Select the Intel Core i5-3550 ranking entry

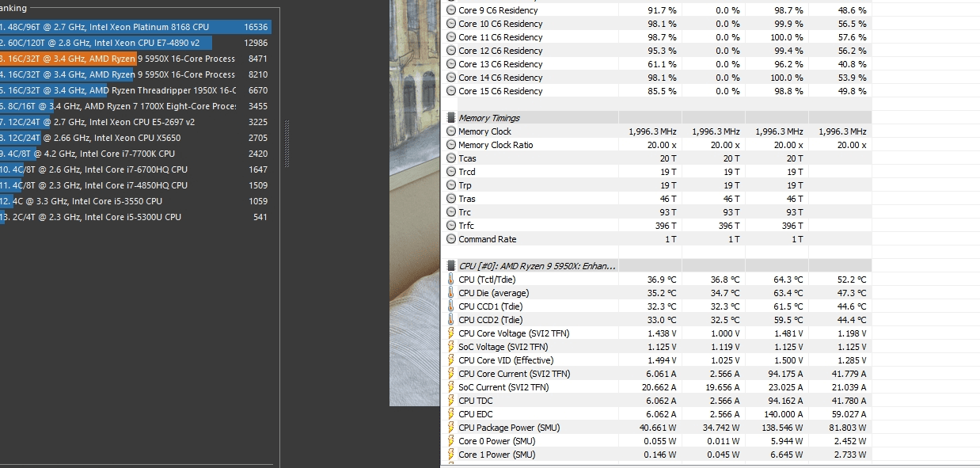(135, 201)
